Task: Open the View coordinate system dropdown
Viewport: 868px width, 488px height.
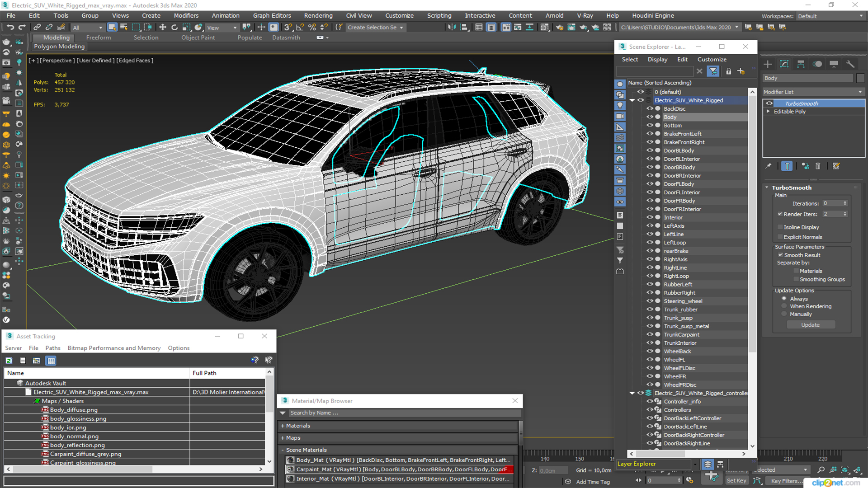Action: point(222,28)
